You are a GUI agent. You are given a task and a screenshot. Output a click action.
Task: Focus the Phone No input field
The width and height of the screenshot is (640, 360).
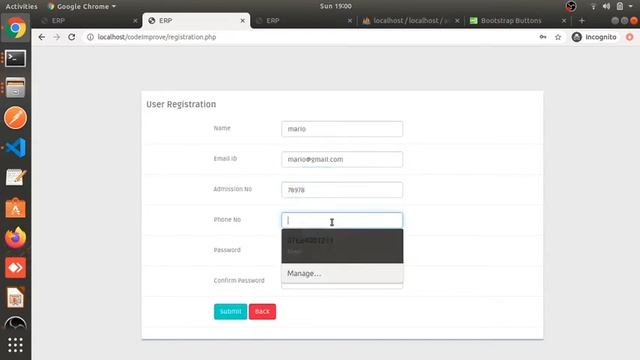click(x=342, y=220)
